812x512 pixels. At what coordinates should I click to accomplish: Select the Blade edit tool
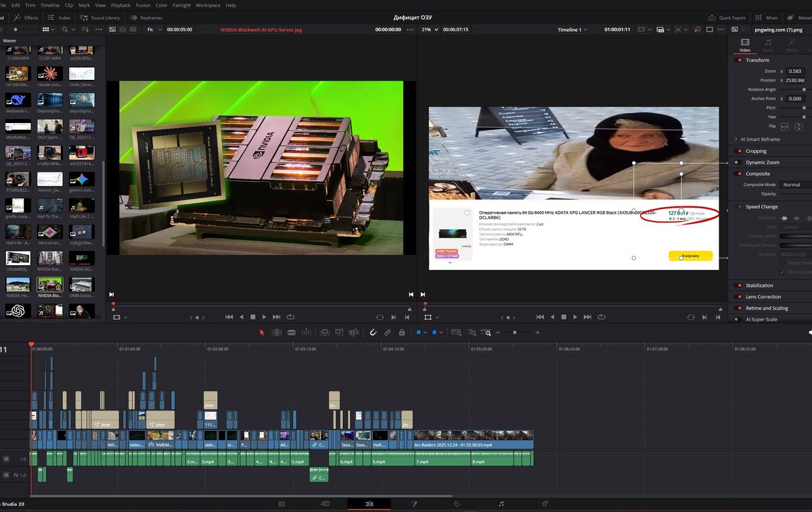(292, 332)
